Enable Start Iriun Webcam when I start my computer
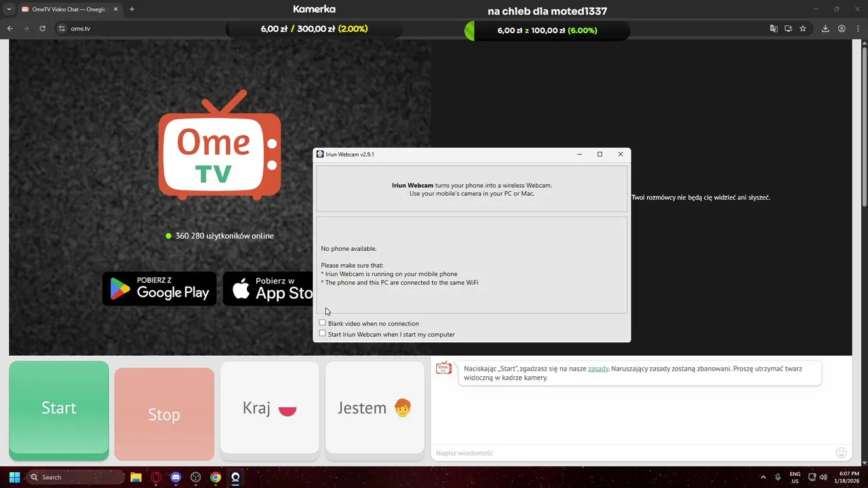 tap(322, 333)
